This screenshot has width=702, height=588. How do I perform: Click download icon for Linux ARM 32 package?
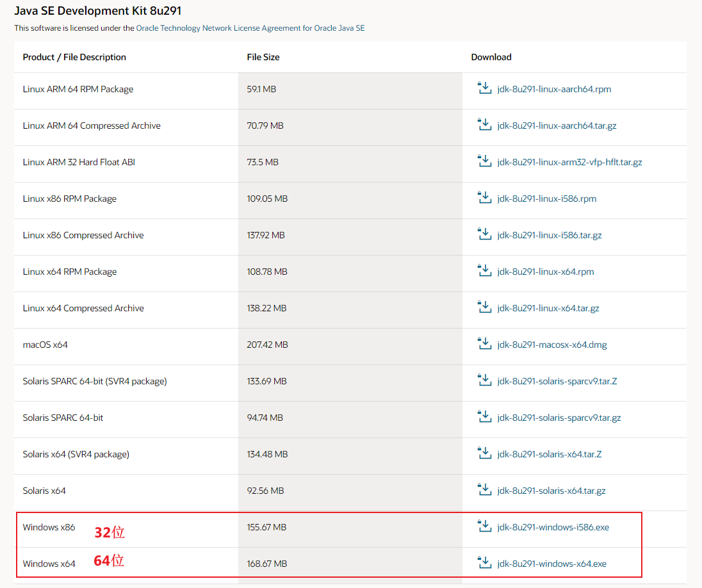[484, 161]
